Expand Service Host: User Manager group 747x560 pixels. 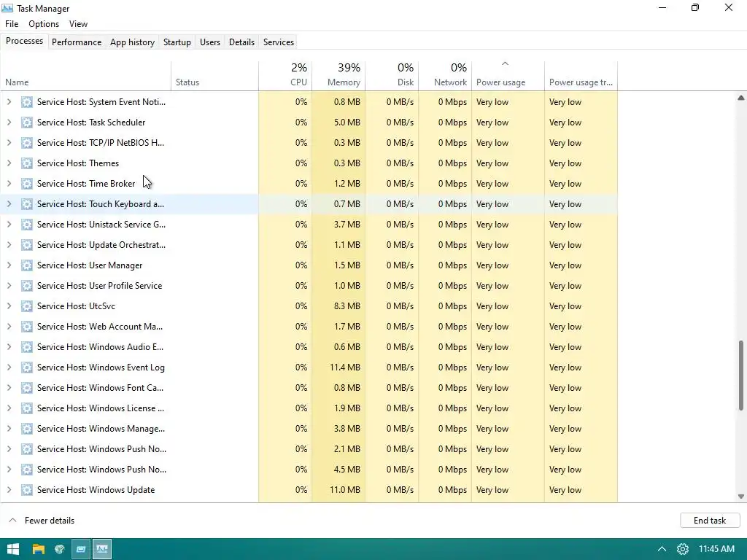tap(9, 265)
